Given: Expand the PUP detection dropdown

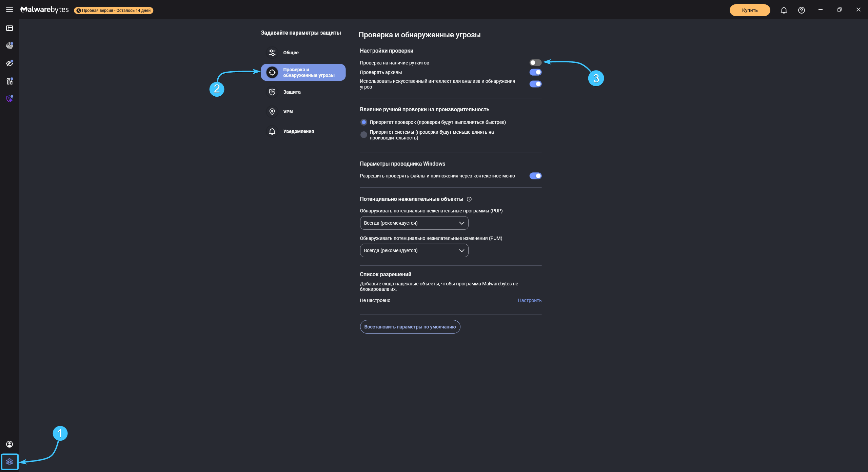Looking at the screenshot, I should tap(414, 223).
